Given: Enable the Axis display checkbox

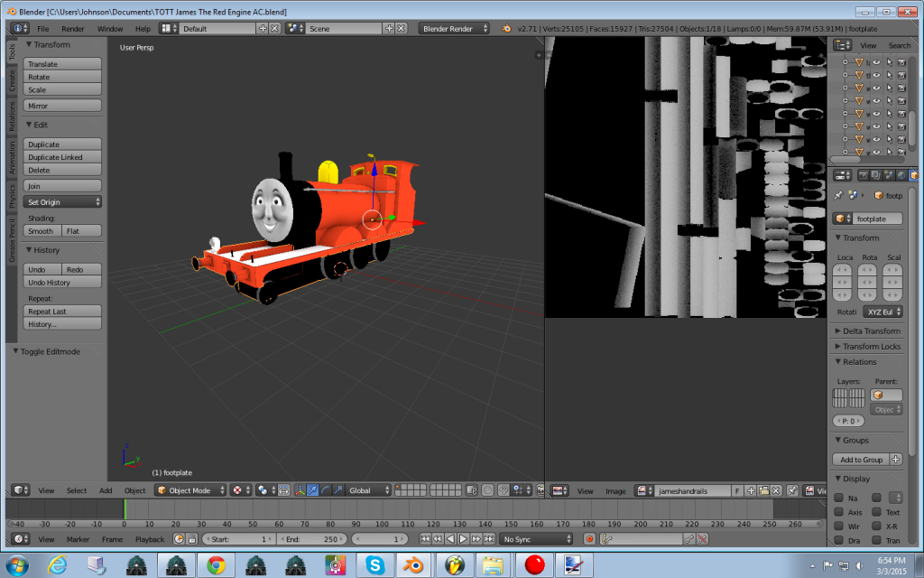Looking at the screenshot, I should [x=839, y=512].
